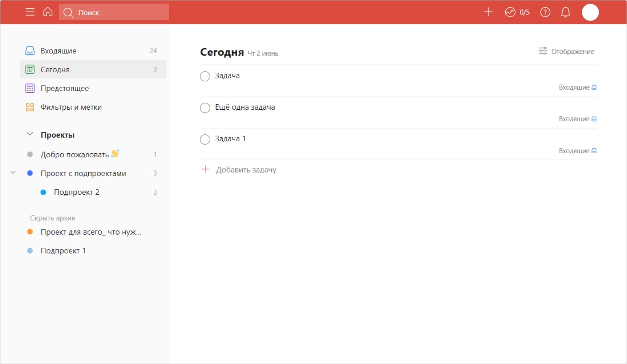Click the Входящие label on the Задача 1 row
Image resolution: width=627 pixels, height=364 pixels.
(x=574, y=151)
